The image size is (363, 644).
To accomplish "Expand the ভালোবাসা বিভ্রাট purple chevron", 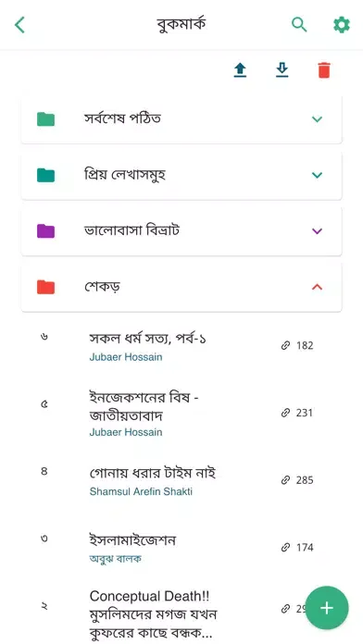I will click(x=317, y=230).
